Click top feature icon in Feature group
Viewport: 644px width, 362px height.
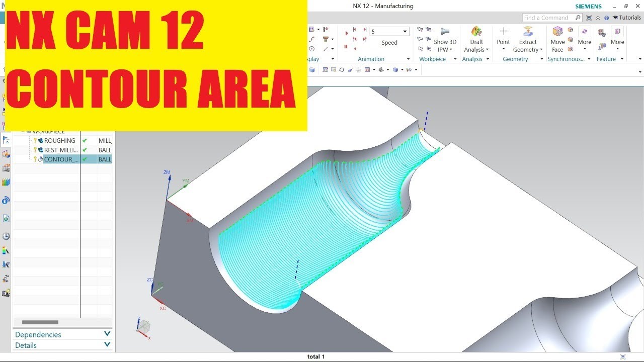[x=602, y=33]
